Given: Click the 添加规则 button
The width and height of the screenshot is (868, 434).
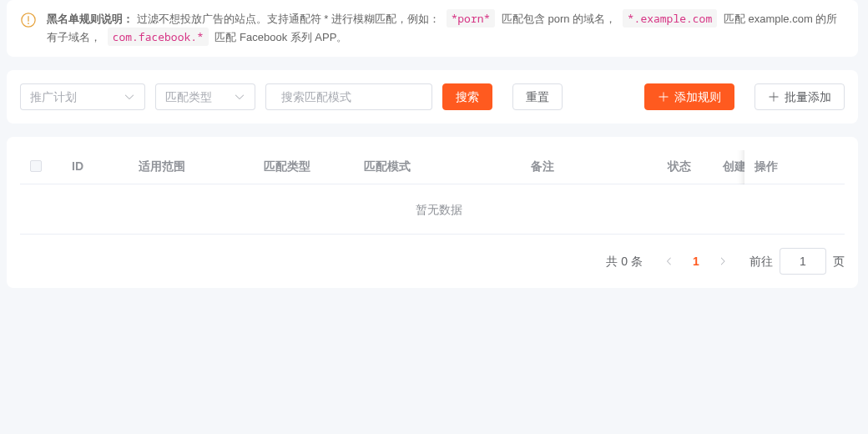Looking at the screenshot, I should pos(689,97).
